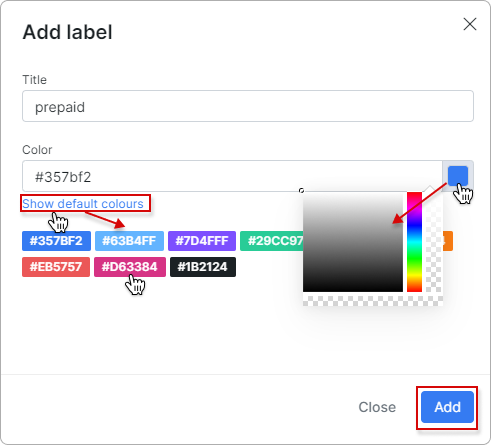This screenshot has width=491, height=445.
Task: Click inside the grayscale saturation gradient area
Action: tap(353, 242)
